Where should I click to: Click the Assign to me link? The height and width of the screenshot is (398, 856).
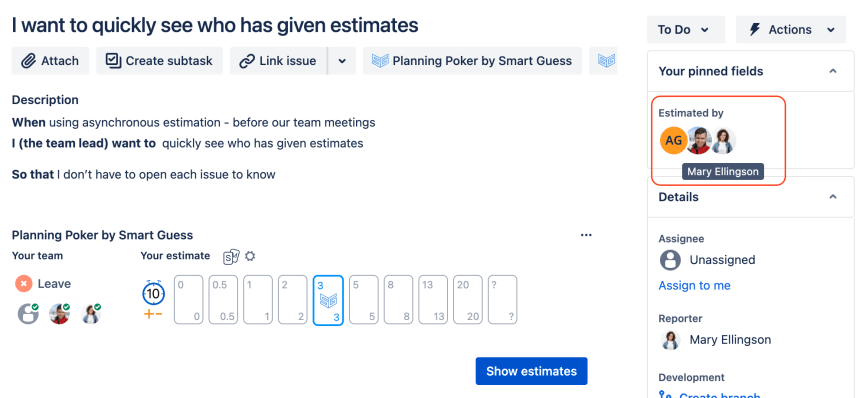[694, 286]
